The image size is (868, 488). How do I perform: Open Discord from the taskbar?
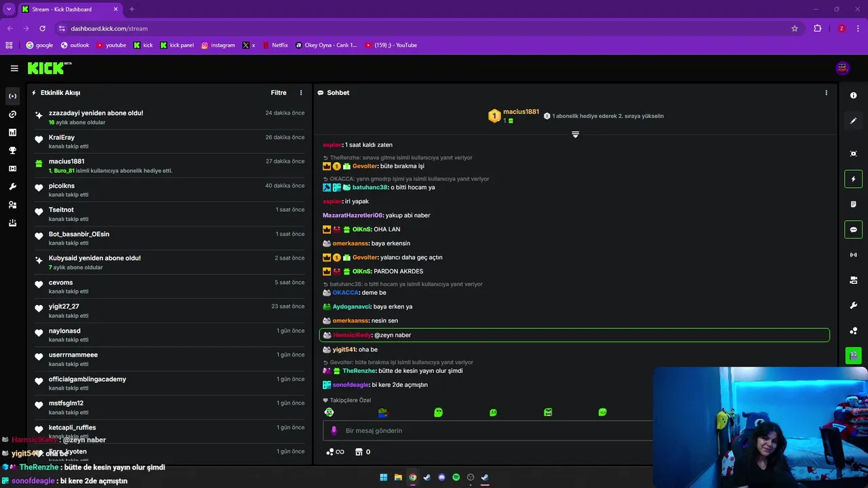441,477
